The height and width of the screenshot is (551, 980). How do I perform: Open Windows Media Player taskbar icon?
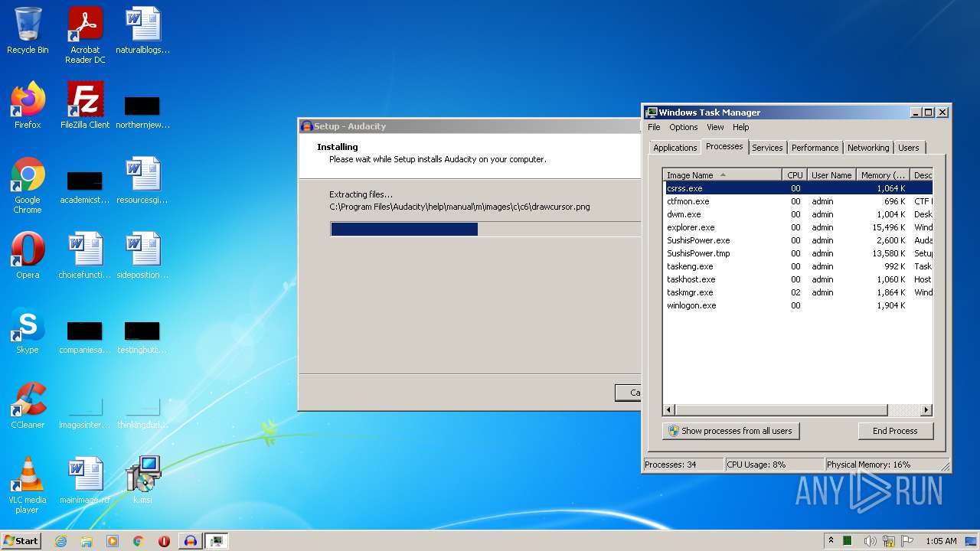click(x=113, y=541)
